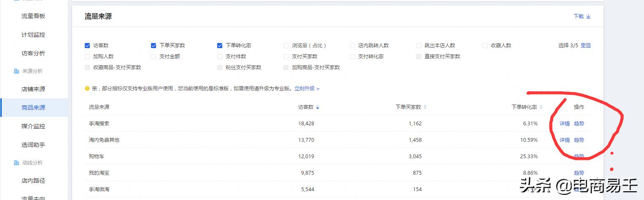View 趋势 for the 我的淘宝 row
Screen dimensions: 644x200
point(579,173)
